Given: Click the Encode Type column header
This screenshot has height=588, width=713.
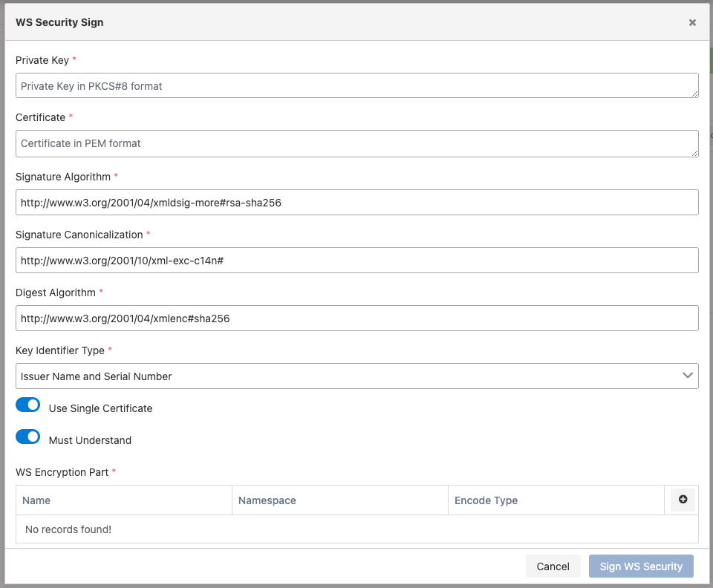Looking at the screenshot, I should pyautogui.click(x=486, y=500).
